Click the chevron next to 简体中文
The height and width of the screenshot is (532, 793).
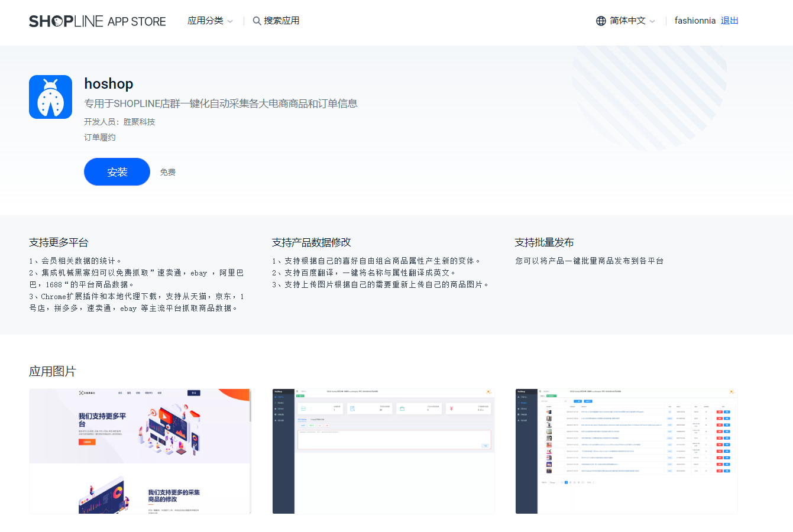652,21
